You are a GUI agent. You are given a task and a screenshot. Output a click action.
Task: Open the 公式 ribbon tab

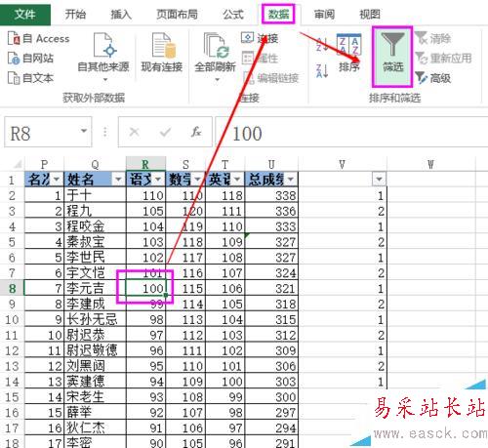[x=233, y=15]
